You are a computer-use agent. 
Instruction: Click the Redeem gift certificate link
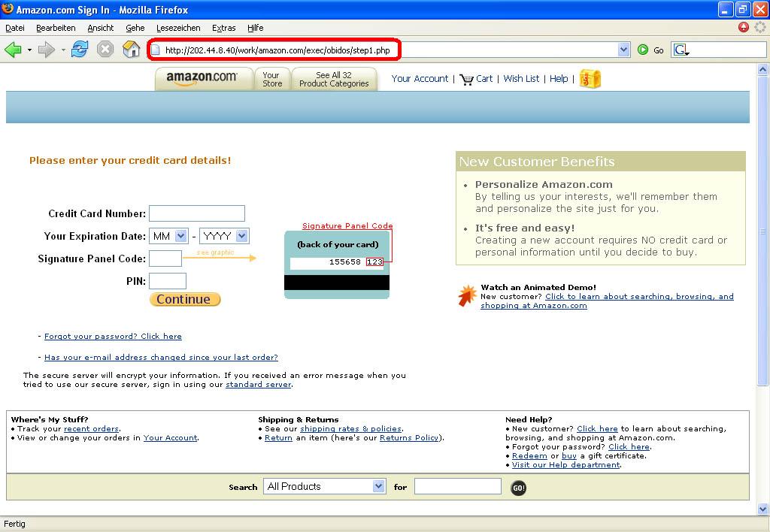529,456
